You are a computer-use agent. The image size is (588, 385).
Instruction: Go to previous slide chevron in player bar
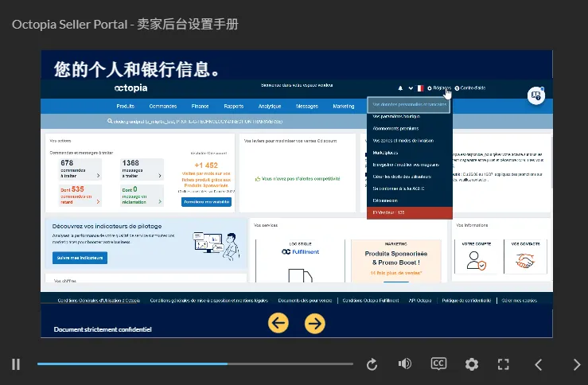[x=539, y=364]
